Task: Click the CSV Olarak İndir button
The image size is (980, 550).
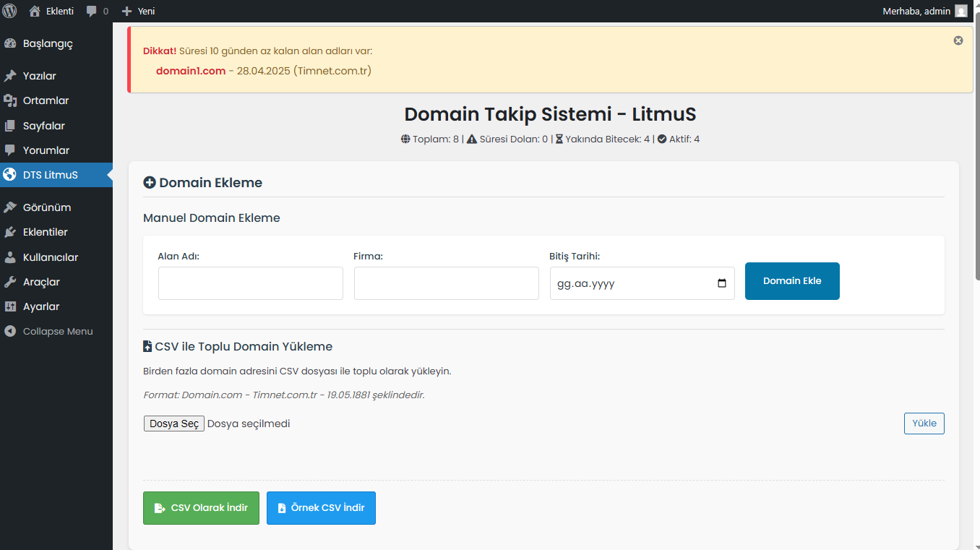Action: point(201,508)
